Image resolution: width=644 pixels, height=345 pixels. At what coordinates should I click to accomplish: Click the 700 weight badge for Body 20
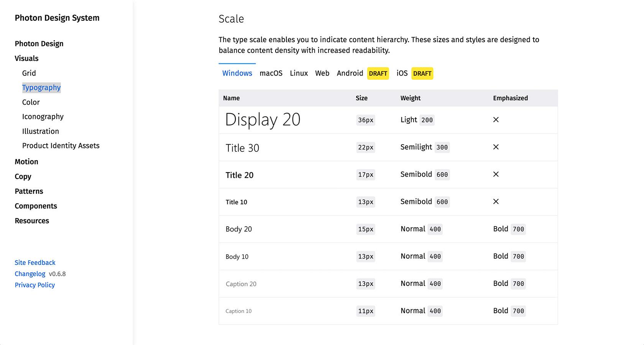[x=518, y=229]
